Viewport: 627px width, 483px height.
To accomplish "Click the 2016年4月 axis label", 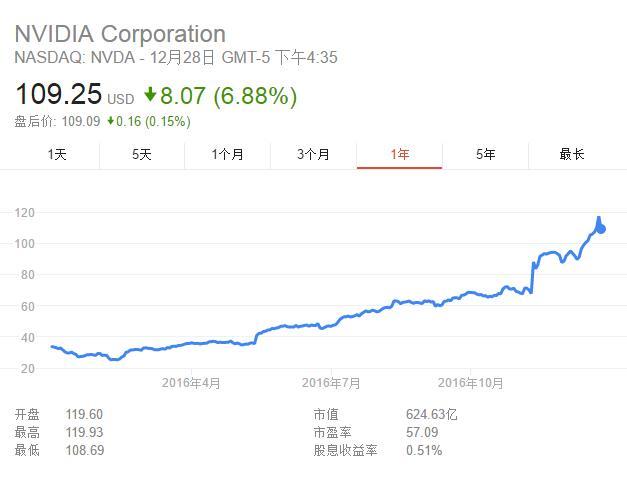I will click(x=191, y=382).
